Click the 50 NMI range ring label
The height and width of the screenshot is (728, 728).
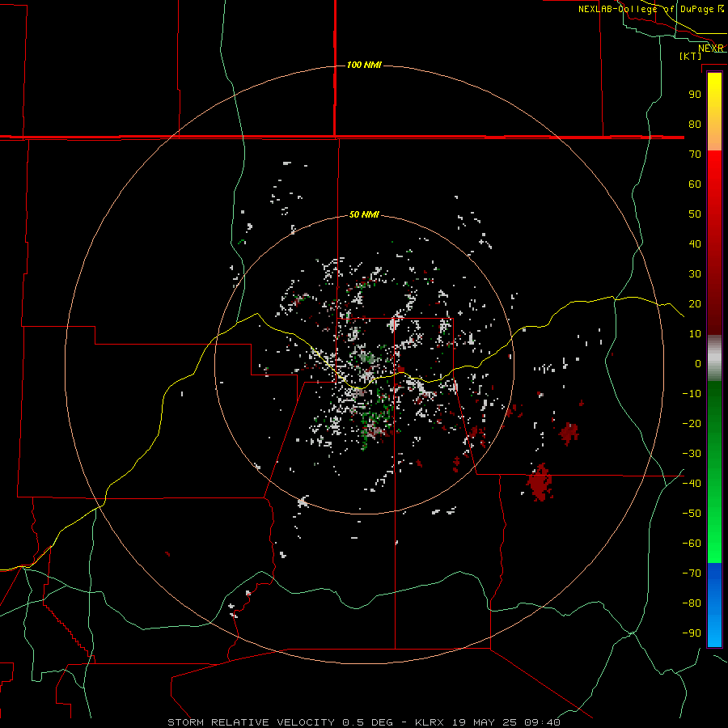(x=364, y=214)
